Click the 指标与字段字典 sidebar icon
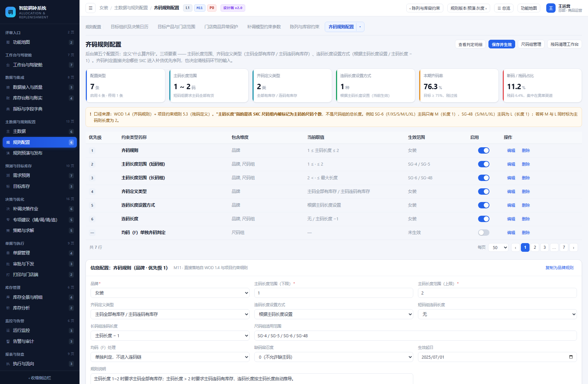588x384 pixels. click(x=8, y=109)
